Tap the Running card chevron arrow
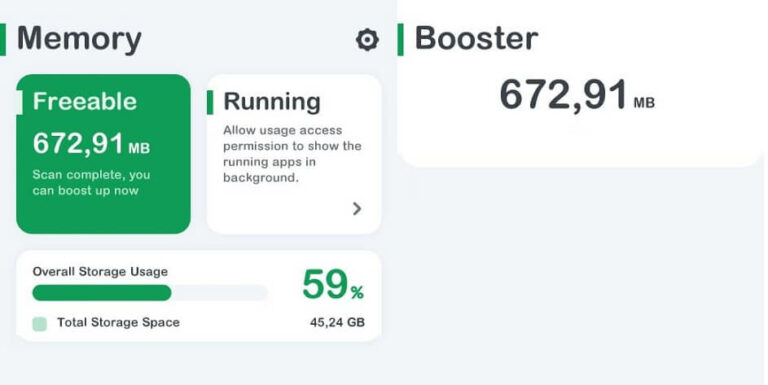The width and height of the screenshot is (768, 385). (x=357, y=209)
